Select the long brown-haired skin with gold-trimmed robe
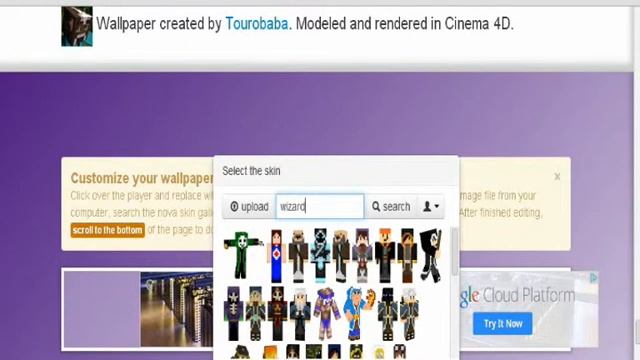 coord(407,256)
